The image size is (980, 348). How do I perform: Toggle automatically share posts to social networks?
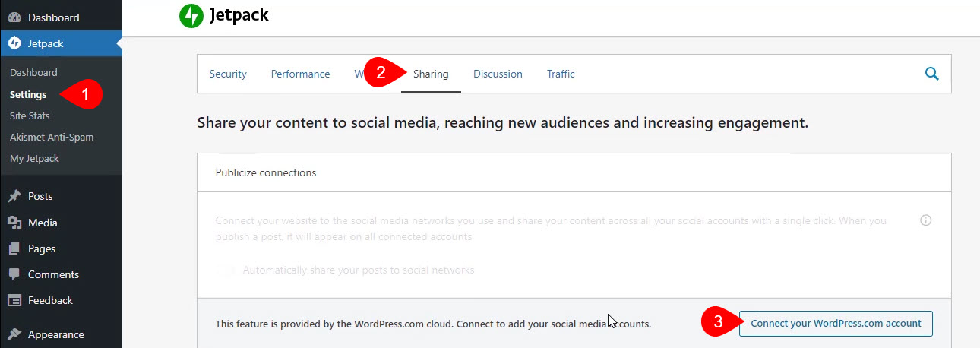click(x=226, y=270)
